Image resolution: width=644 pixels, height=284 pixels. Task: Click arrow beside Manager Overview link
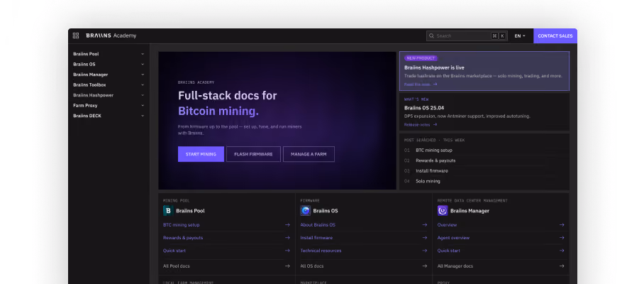tap(562, 225)
